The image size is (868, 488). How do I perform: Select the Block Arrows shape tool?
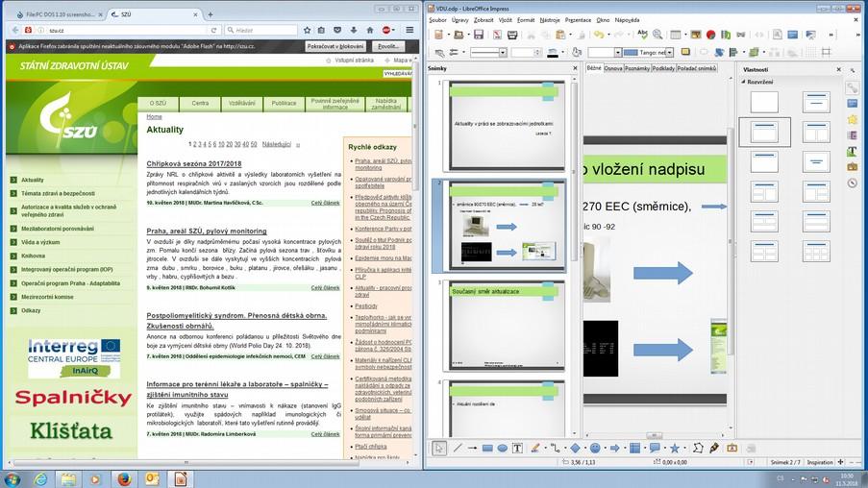(x=614, y=449)
